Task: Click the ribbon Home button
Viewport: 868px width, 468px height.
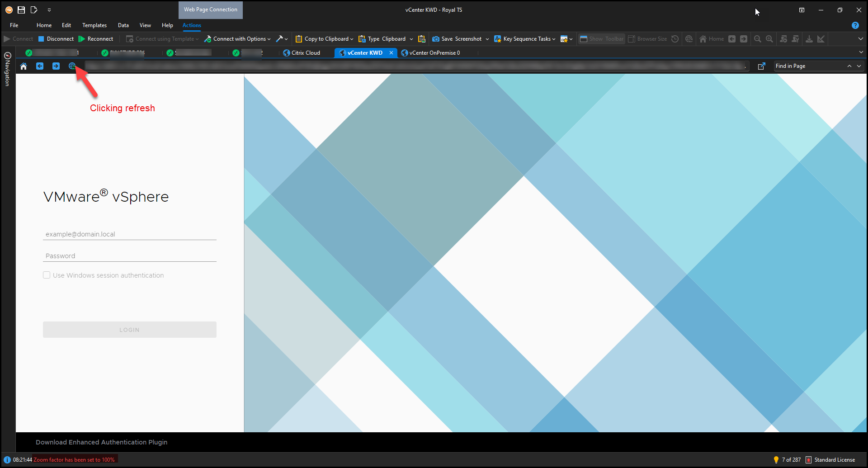Action: pos(712,39)
